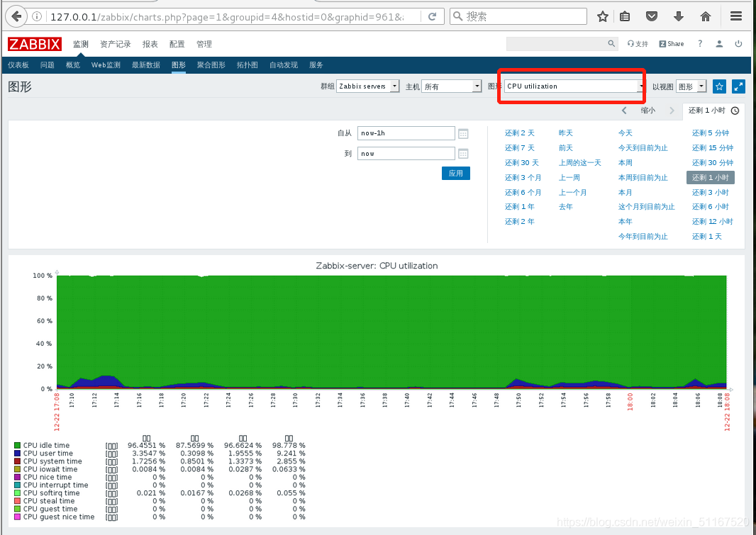Switch to the 概览 submenu tab

(73, 65)
